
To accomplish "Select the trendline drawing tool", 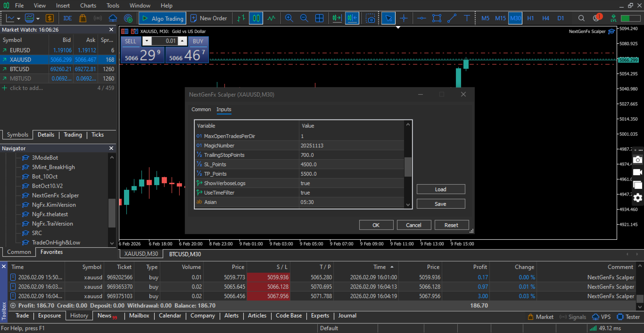I will [452, 18].
